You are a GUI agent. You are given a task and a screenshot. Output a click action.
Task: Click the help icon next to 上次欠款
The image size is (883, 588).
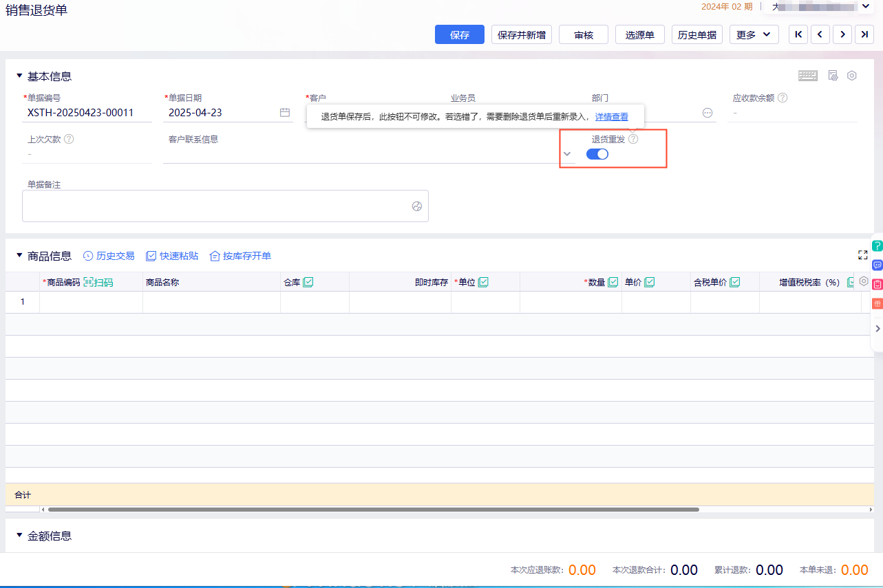69,139
